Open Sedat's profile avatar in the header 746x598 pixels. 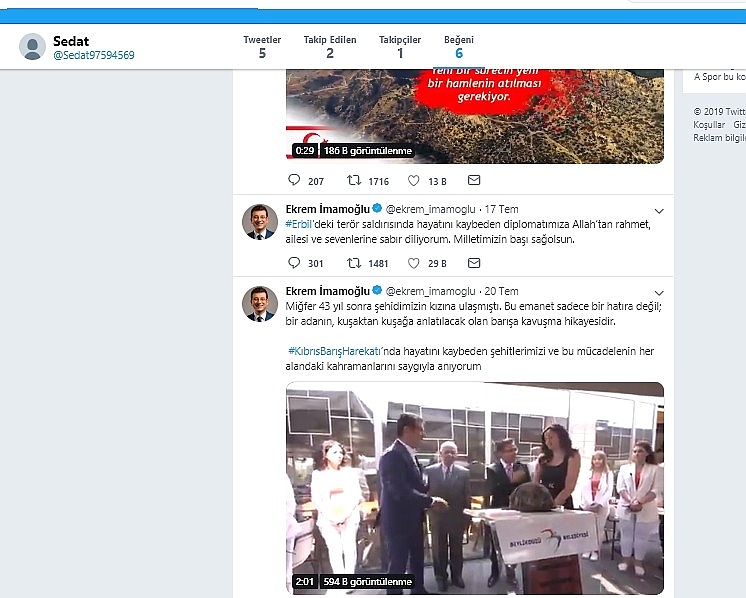(x=32, y=47)
